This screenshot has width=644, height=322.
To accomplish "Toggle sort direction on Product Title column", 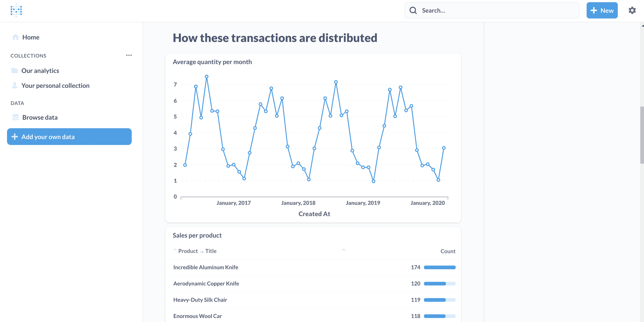I will click(x=175, y=250).
